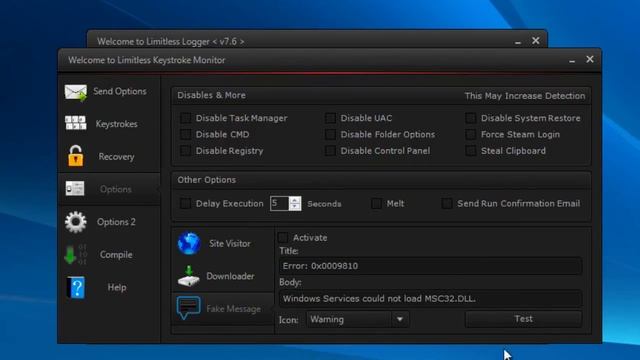Check Send Run Confirmation Email

[447, 203]
